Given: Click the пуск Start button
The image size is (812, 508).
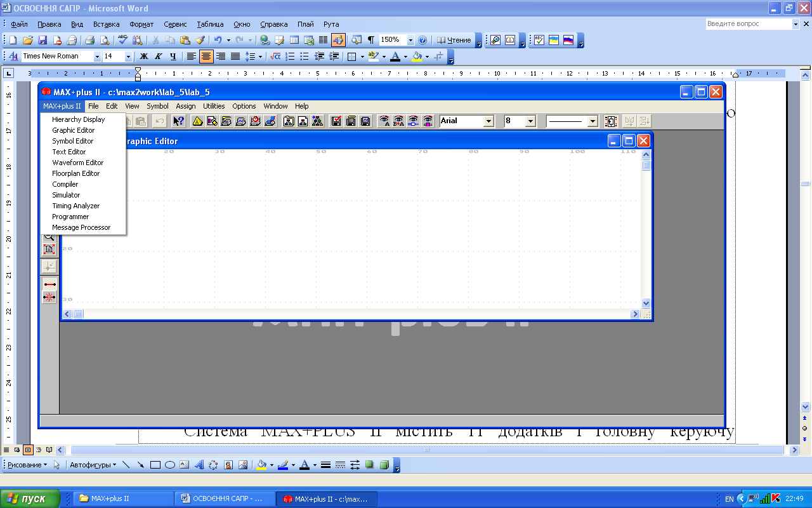Looking at the screenshot, I should pos(30,498).
